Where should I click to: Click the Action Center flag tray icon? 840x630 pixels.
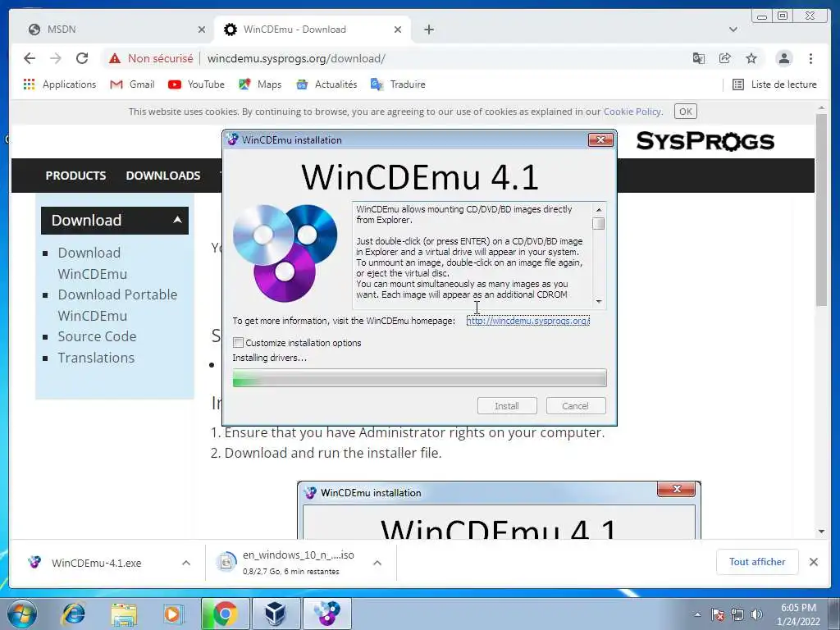718,614
